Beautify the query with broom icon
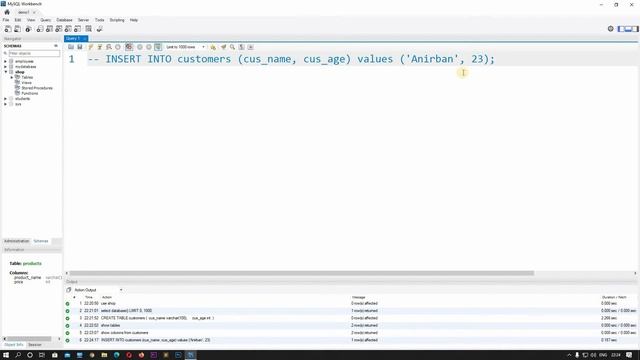Image resolution: width=640 pixels, height=360 pixels. (x=223, y=47)
